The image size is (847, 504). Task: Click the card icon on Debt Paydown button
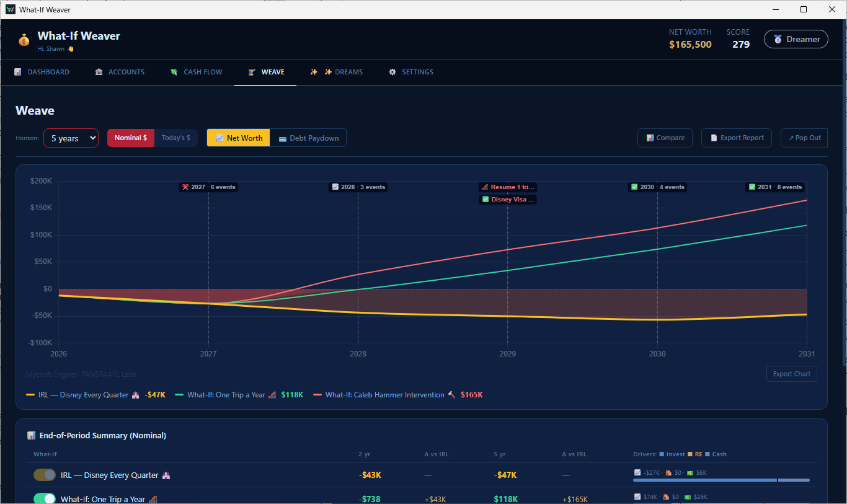point(283,138)
